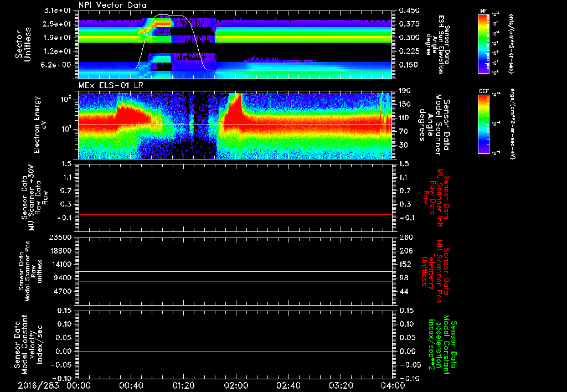
Task: Click the '04:00' time tick label
Action: (x=393, y=386)
